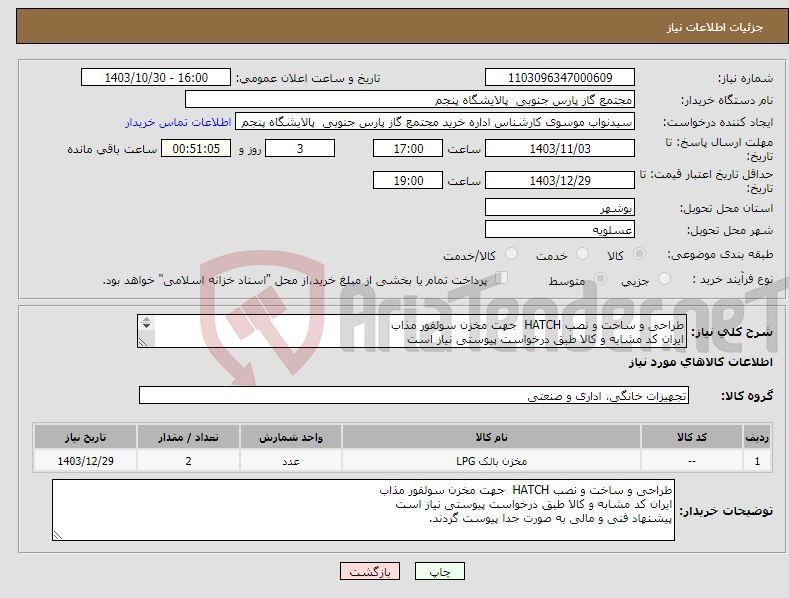Viewport: 789px width, 598px height.
Task: Click the quantity cell showing 2
Action: (188, 461)
